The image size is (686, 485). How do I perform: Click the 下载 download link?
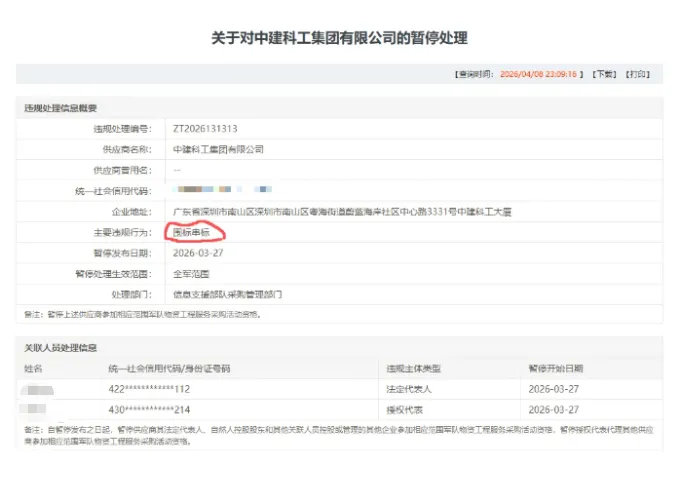click(604, 74)
